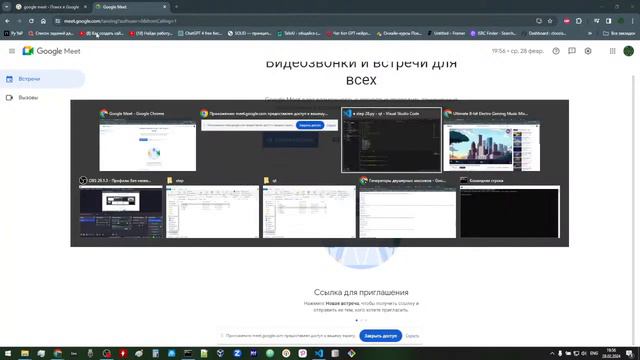Switch to the Google Meet browser tab
Screen dimensions: 640x360
click(x=131, y=7)
